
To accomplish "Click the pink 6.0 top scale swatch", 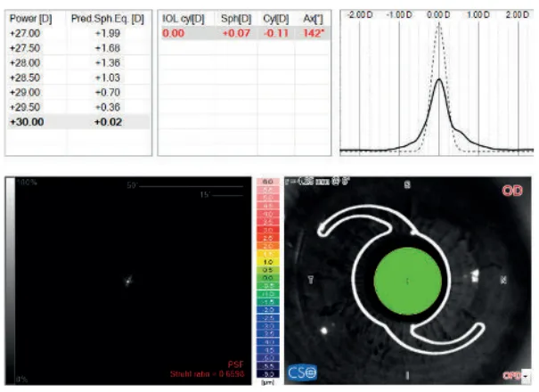I will tap(268, 182).
